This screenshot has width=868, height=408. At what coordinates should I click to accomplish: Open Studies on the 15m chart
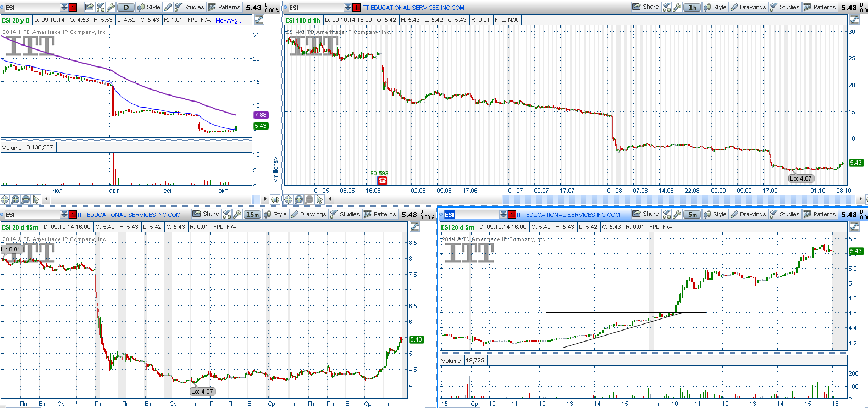point(345,214)
